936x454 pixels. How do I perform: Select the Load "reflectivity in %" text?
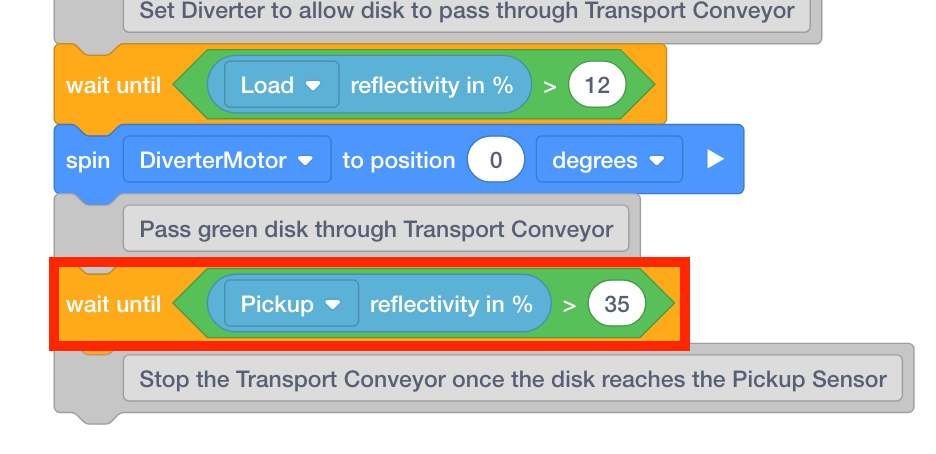431,85
